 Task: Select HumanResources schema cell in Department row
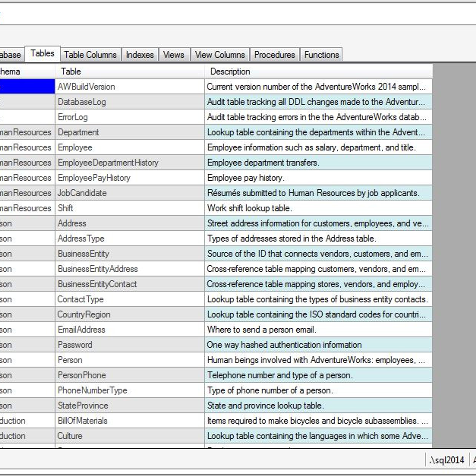(27, 132)
